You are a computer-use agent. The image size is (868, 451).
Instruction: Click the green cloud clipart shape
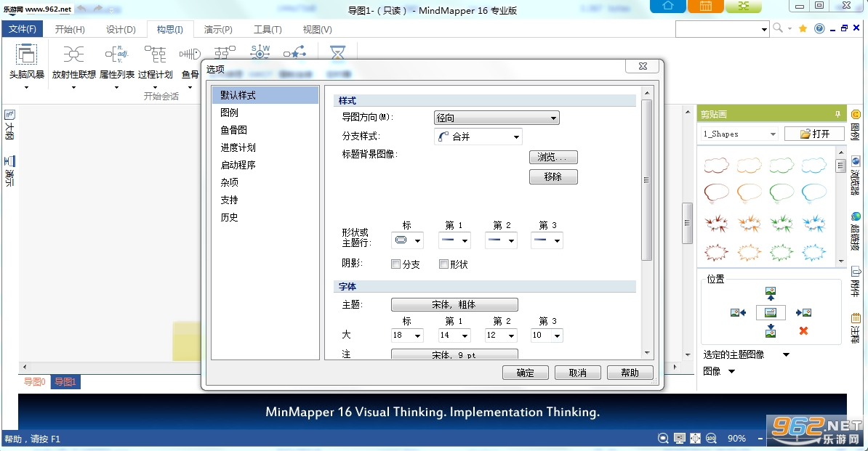click(x=781, y=165)
